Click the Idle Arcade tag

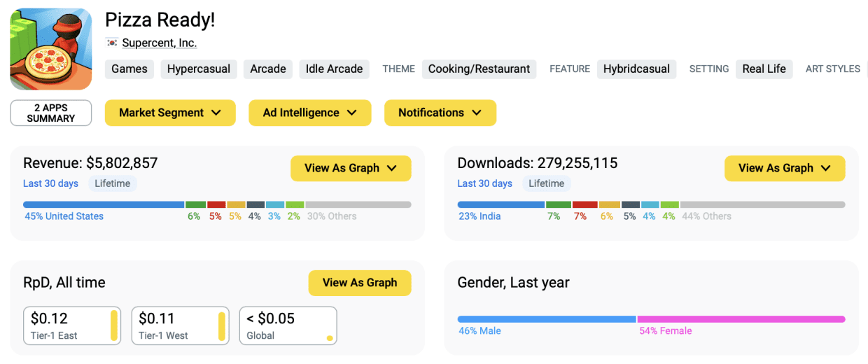click(334, 69)
